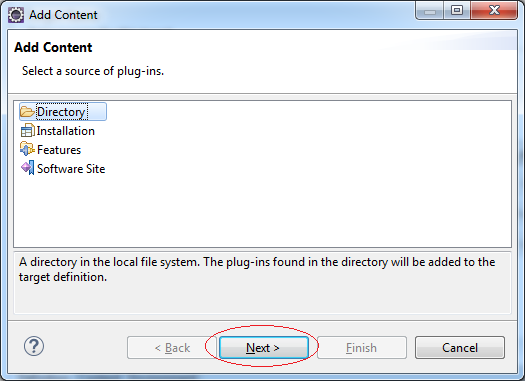
Task: Click the Features plug-in icon
Action: click(27, 149)
